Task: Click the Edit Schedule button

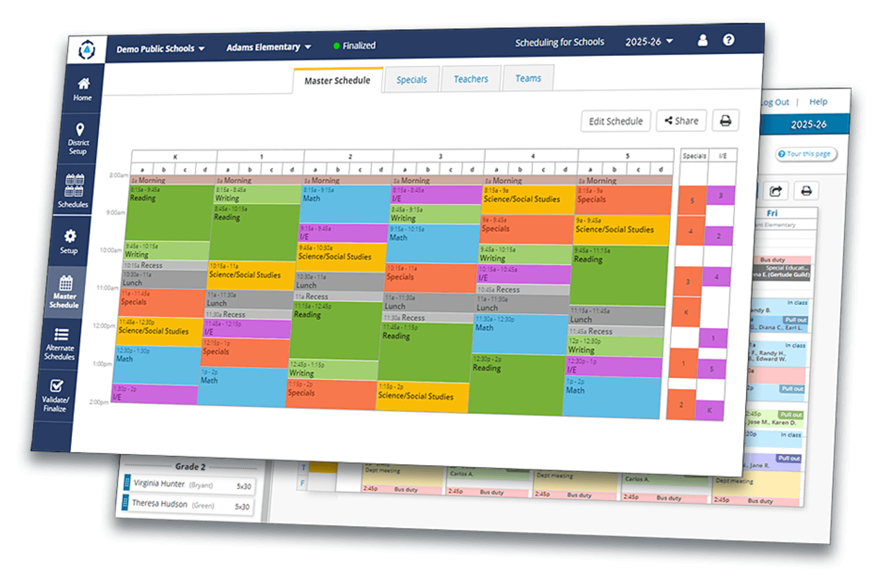Action: coord(615,121)
